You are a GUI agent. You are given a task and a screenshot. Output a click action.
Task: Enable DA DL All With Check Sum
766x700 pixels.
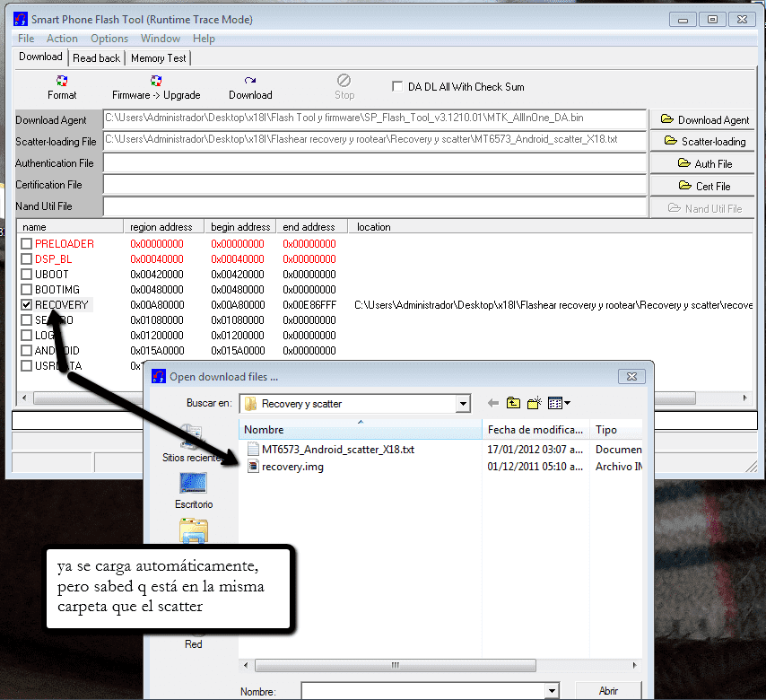pos(397,86)
